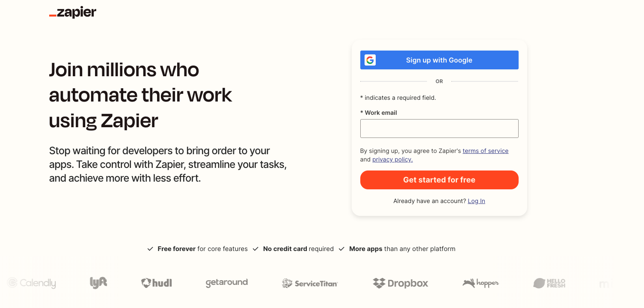644x308 pixels.
Task: Click the checkmark beside No credit card
Action: click(255, 249)
